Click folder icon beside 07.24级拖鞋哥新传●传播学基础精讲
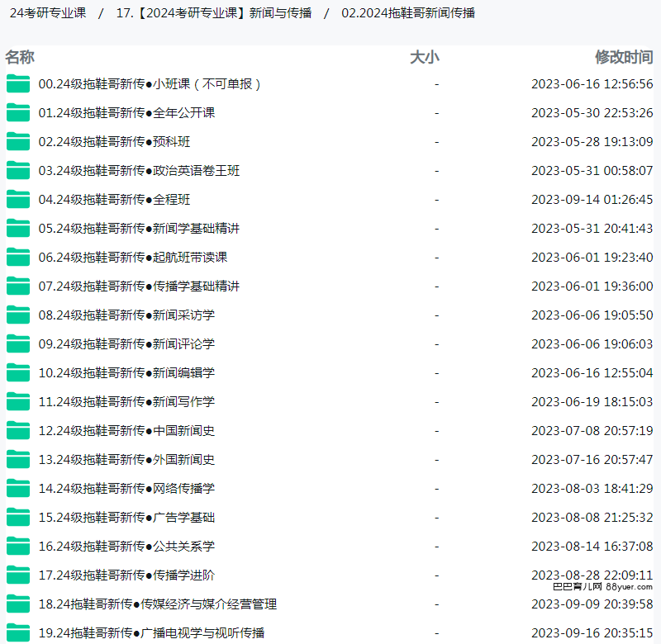 click(18, 286)
